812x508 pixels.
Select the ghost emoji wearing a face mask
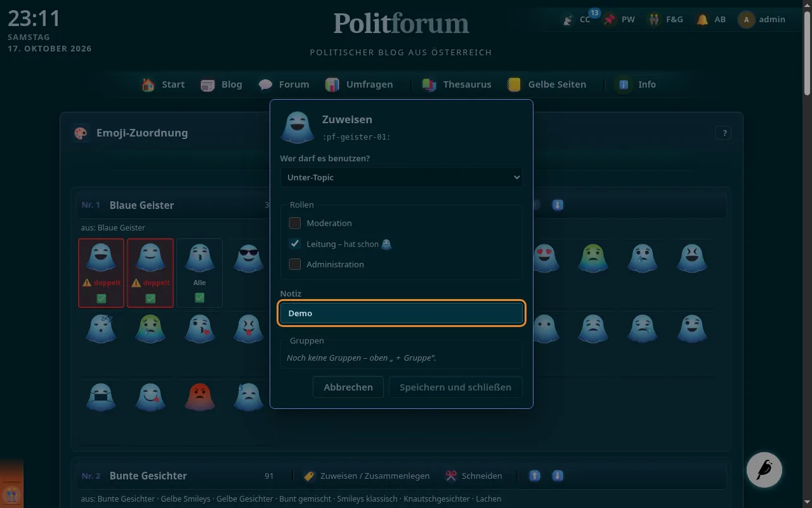pos(101,397)
